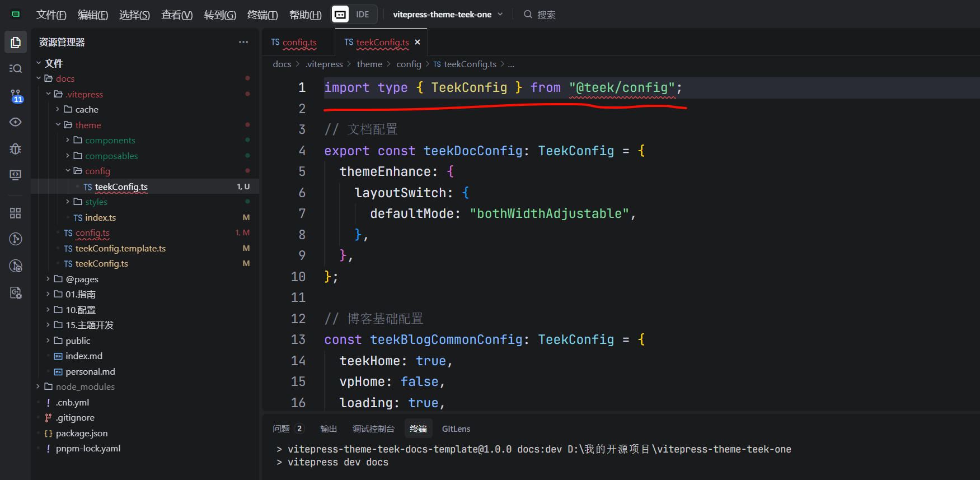980x480 pixels.
Task: Open package.json in the file tree
Action: [82, 433]
